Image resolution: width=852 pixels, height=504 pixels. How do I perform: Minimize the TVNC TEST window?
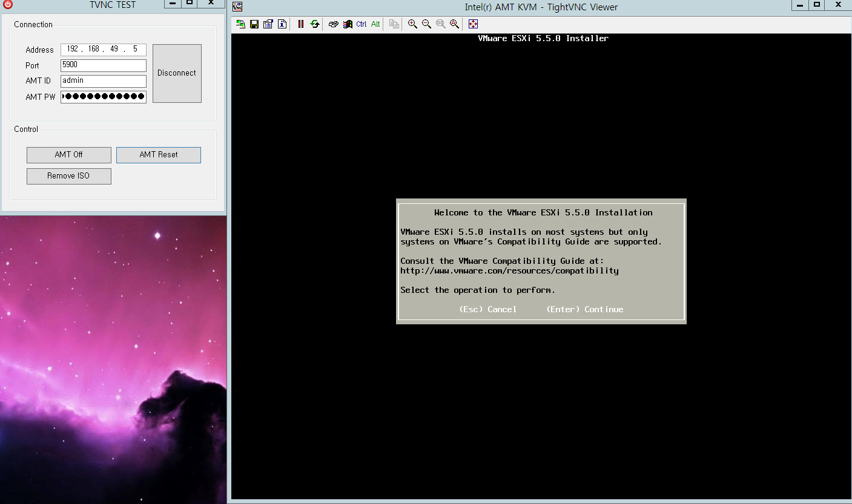click(173, 3)
